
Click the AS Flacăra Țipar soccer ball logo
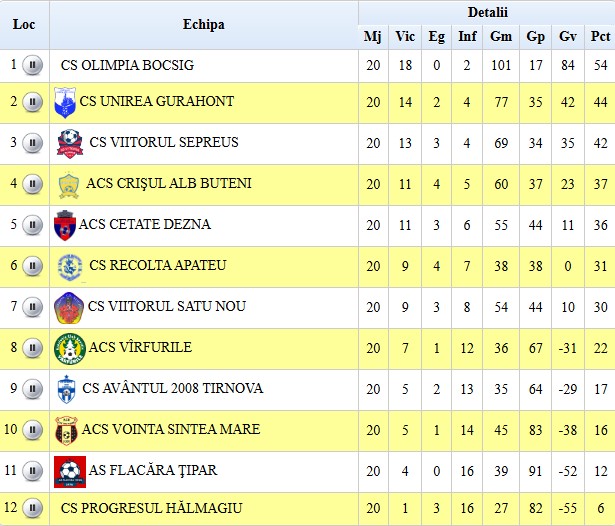coord(69,470)
